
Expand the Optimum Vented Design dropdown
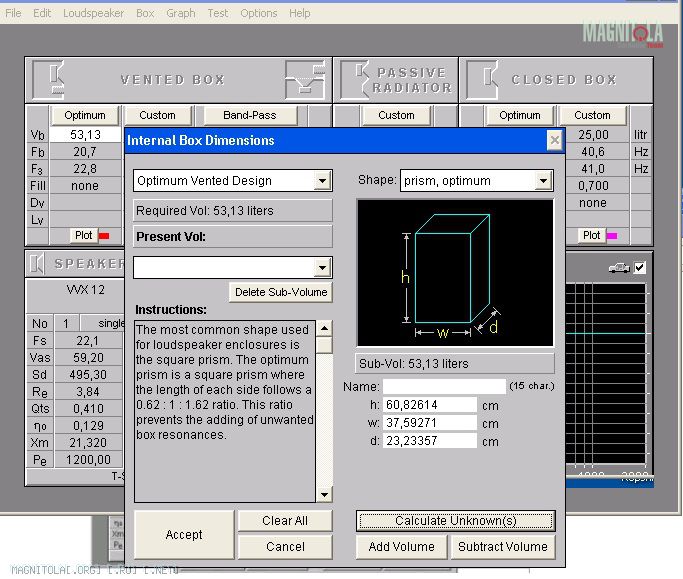[322, 181]
